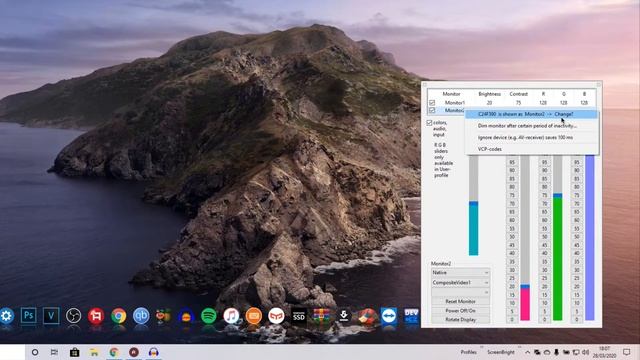This screenshot has height=360, width=640.
Task: Open the V app icon next to Photoshop
Action: (51, 316)
